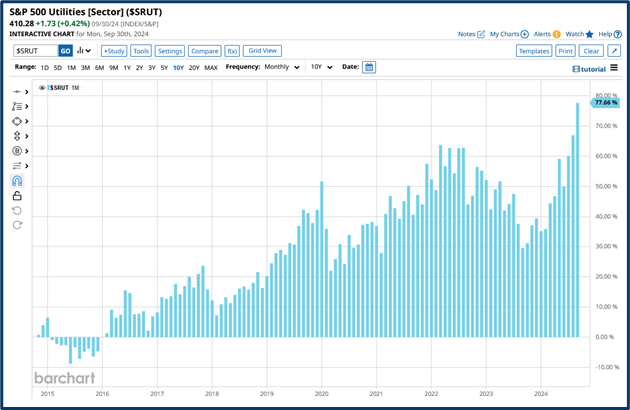Toggle the drawing lock icon
The height and width of the screenshot is (410, 630).
click(17, 196)
